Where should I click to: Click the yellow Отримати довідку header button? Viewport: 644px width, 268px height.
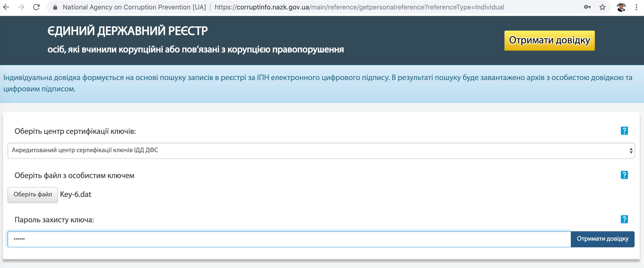coord(549,41)
